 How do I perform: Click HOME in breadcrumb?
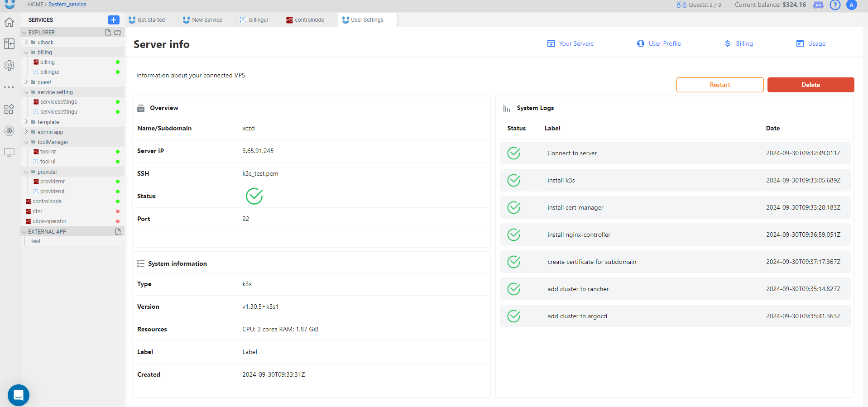(36, 5)
